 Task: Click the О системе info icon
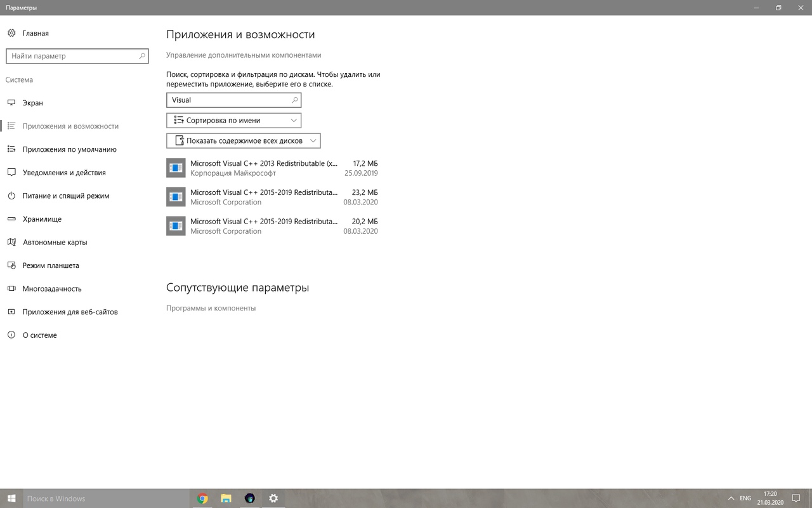(11, 335)
